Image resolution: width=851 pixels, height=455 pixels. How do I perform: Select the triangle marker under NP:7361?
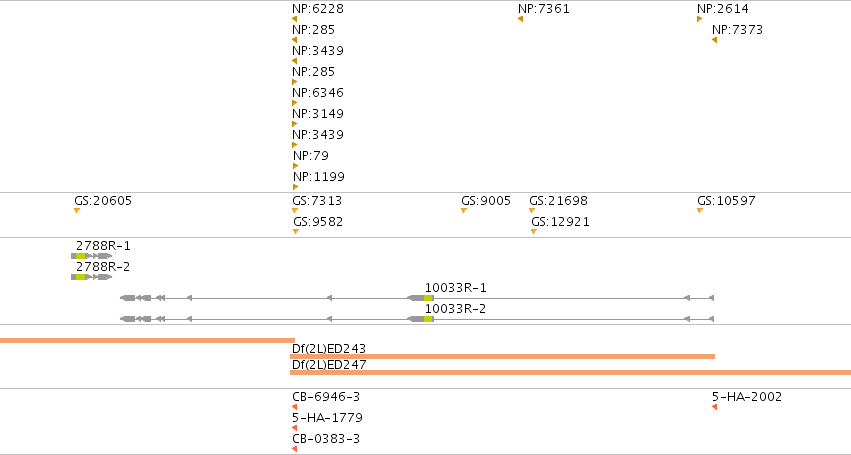pos(520,19)
